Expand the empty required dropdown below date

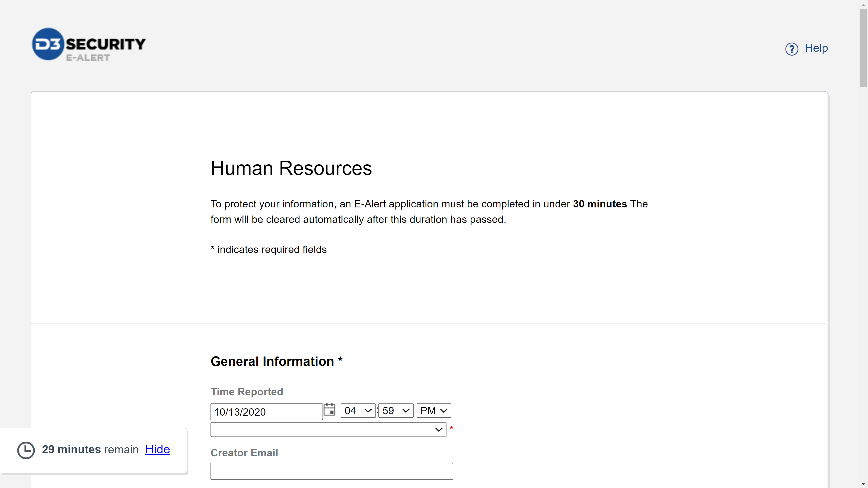tap(328, 430)
